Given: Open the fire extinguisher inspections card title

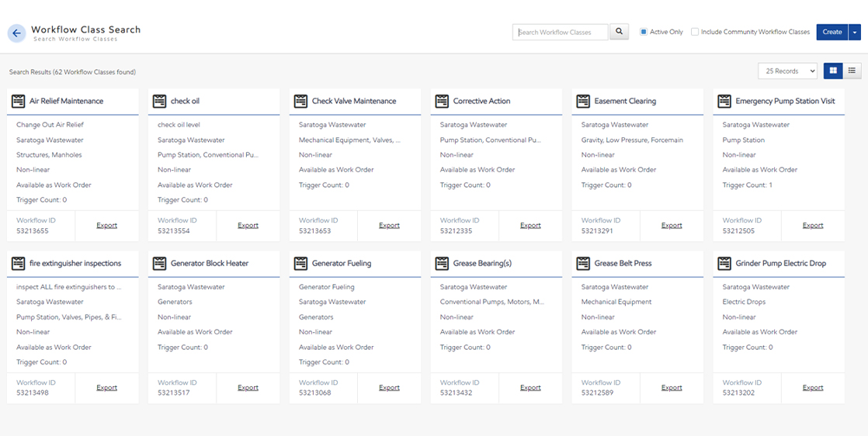Looking at the screenshot, I should pos(75,263).
